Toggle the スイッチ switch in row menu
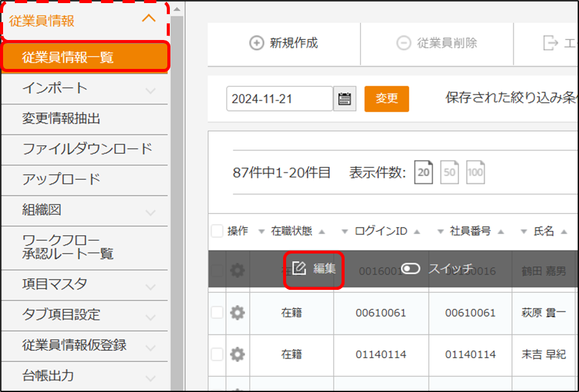The image size is (579, 392). pyautogui.click(x=410, y=269)
